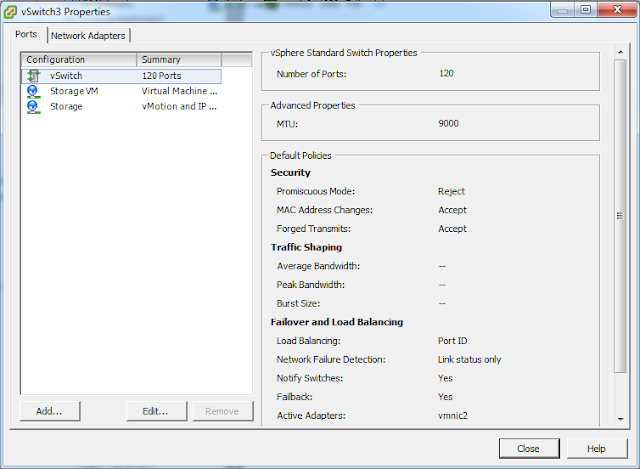Click the Remove button
640x469 pixels.
pyautogui.click(x=222, y=411)
